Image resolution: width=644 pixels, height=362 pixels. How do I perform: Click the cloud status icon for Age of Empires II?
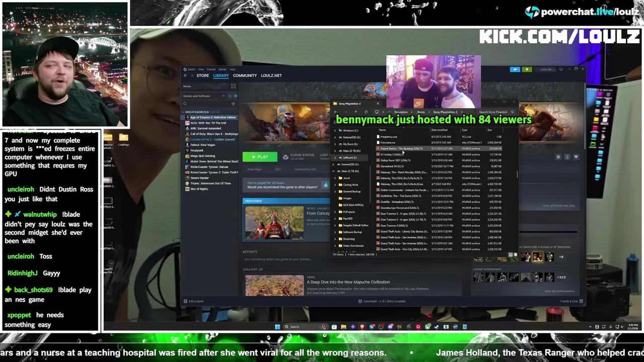(285, 157)
